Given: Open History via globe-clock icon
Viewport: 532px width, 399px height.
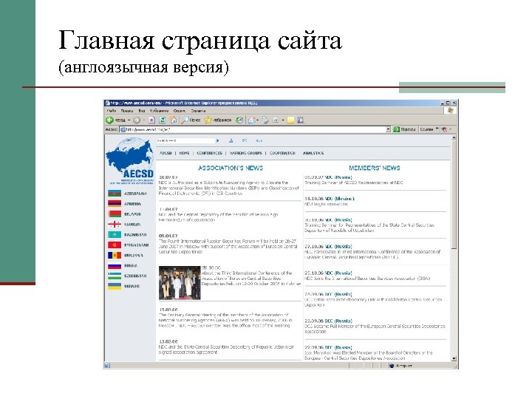Looking at the screenshot, I should 239,120.
